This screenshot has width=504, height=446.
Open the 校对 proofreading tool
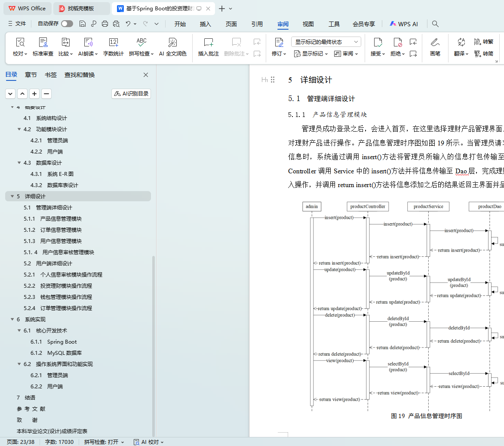20,47
